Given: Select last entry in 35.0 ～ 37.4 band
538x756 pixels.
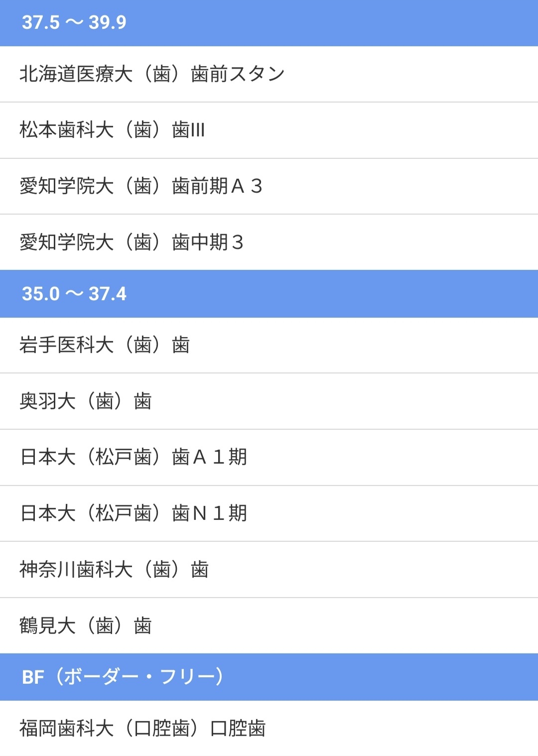Looking at the screenshot, I should pos(86,626).
